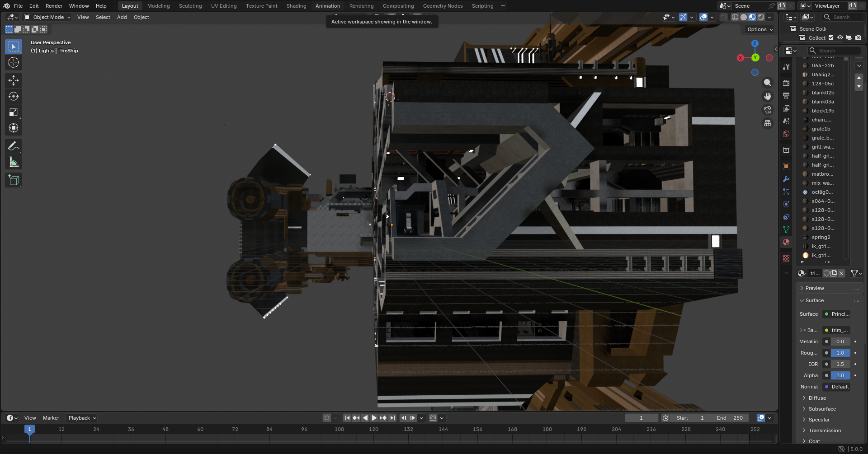Hide Collection using the eye icon
The width and height of the screenshot is (868, 454).
pyautogui.click(x=840, y=38)
